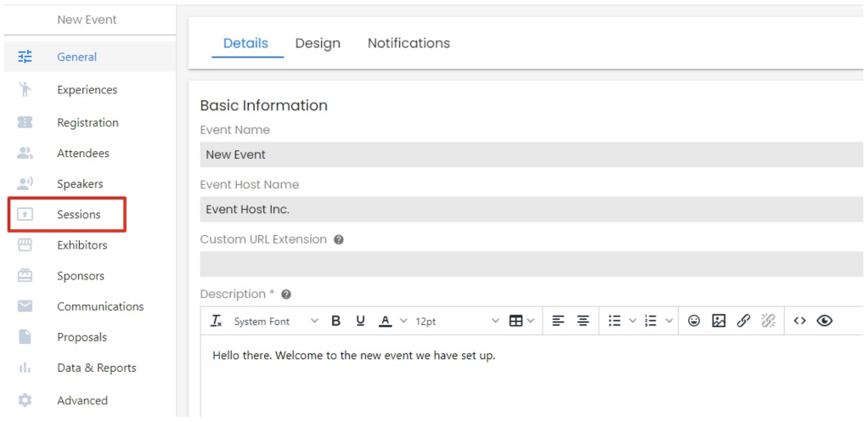
Task: Click the Custom URL Extension help icon
Action: pos(339,239)
